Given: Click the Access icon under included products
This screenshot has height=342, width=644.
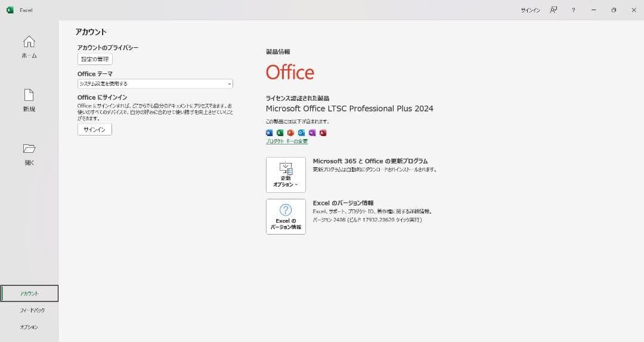Looking at the screenshot, I should [323, 133].
